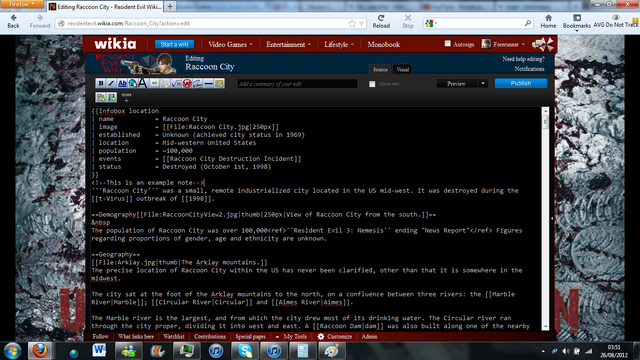Open the Video Games menu
Image resolution: width=640 pixels, height=360 pixels.
230,44
